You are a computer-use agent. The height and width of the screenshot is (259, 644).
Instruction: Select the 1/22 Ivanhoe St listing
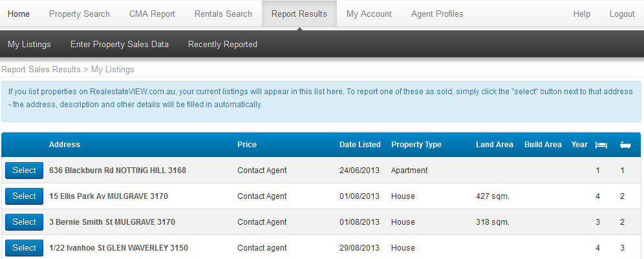25,248
